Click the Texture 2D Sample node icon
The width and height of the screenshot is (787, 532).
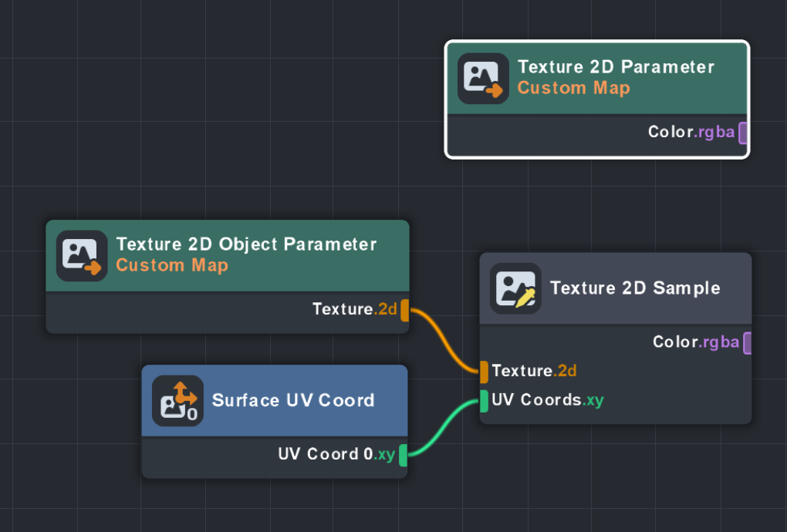pyautogui.click(x=515, y=288)
